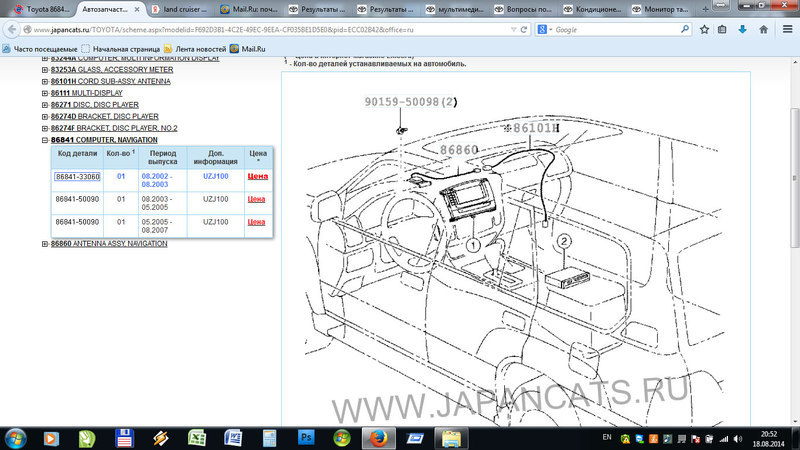This screenshot has width=800, height=450.
Task: Collapse the 86841 COMPUTER, NAVIGATION node
Action: pyautogui.click(x=45, y=141)
